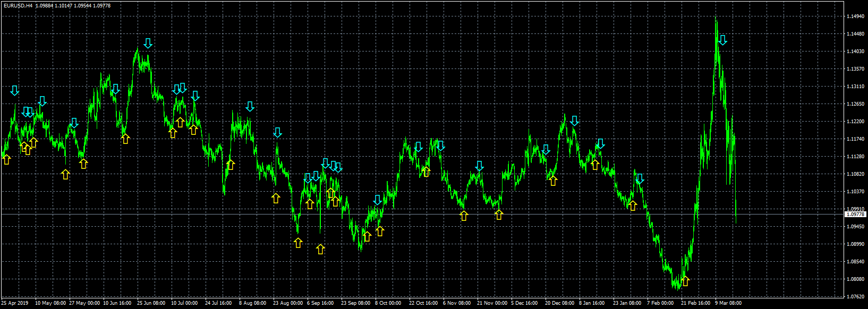Click the 5 Dec 16:00 time label
This screenshot has height=309, width=868.
point(524,303)
